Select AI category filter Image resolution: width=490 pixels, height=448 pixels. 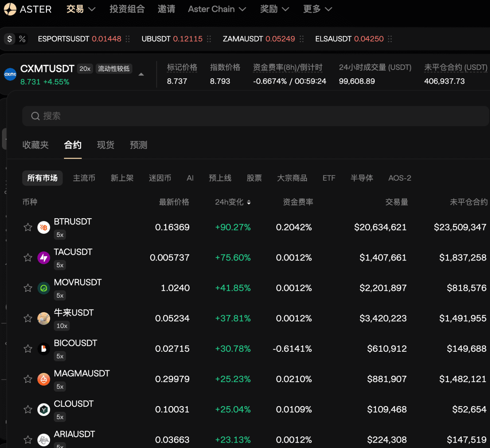tap(190, 178)
